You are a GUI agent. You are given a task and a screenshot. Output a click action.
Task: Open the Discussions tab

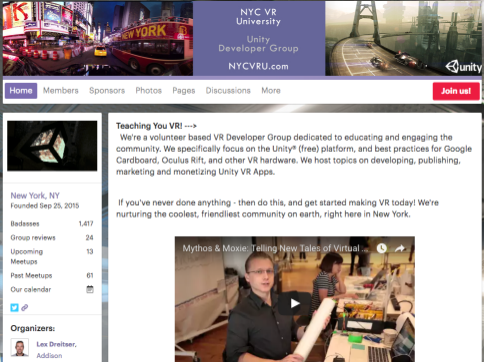tap(228, 91)
